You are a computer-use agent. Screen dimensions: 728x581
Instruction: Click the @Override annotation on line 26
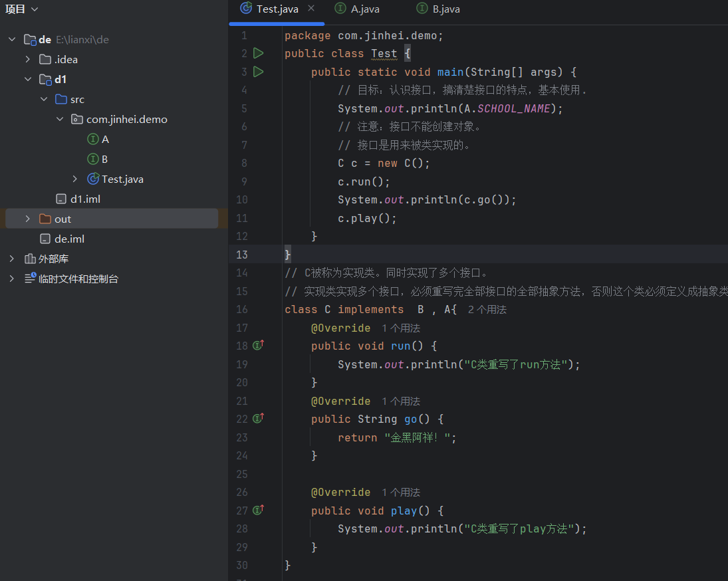[341, 493]
